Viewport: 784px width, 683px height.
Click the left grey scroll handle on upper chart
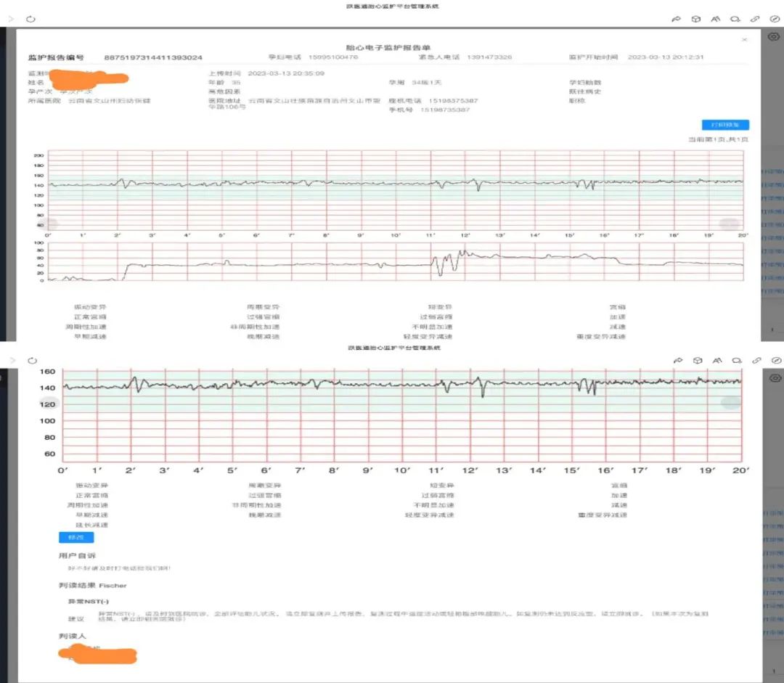coord(49,225)
